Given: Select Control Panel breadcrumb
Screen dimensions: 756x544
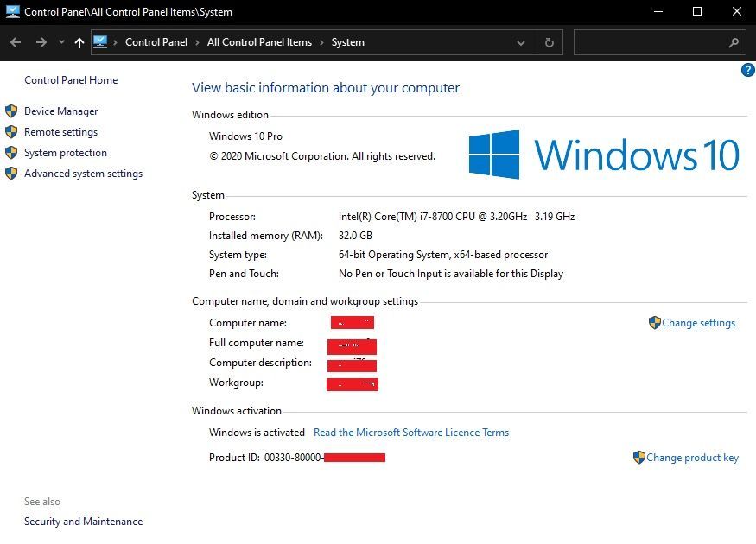Looking at the screenshot, I should coord(156,42).
